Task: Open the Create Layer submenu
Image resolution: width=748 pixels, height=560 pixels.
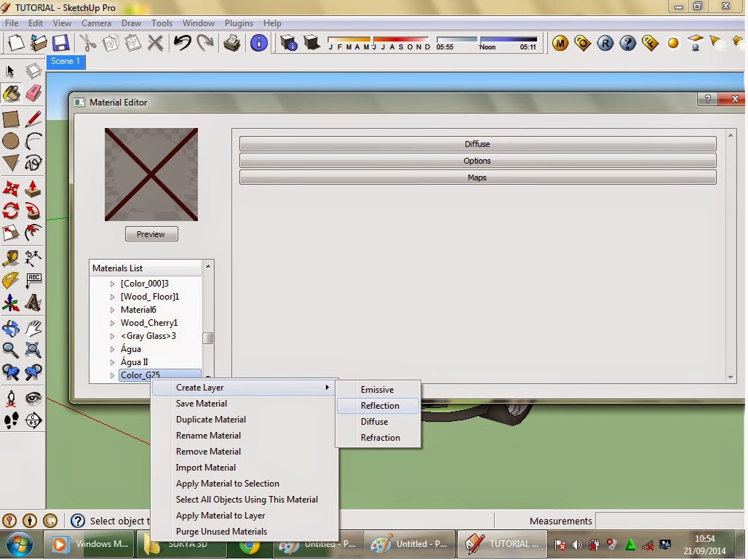Action: pos(244,388)
